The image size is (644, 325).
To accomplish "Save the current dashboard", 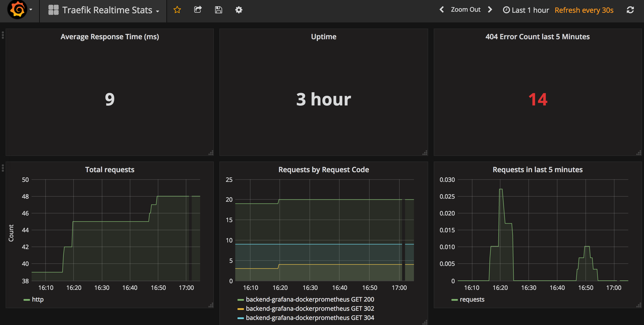I will (218, 10).
